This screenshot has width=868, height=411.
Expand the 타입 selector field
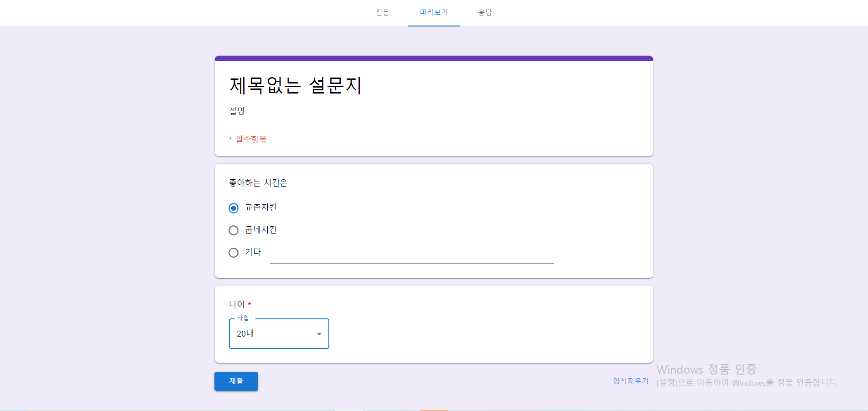point(279,333)
